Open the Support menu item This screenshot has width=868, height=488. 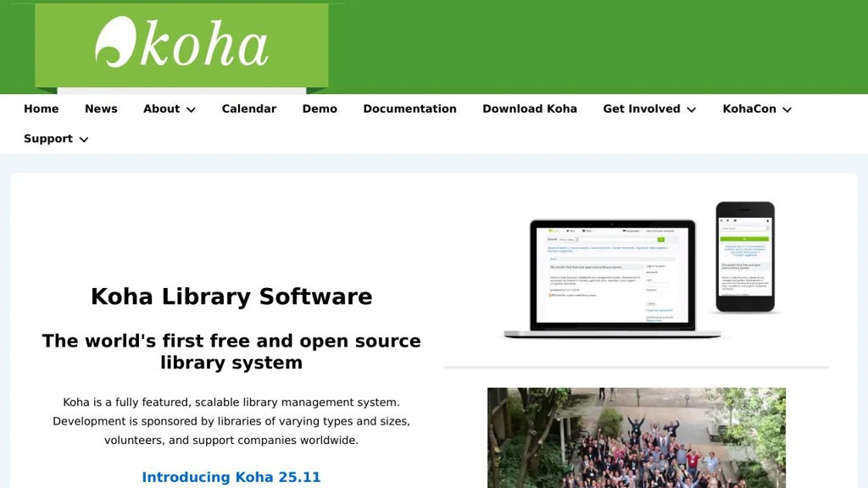(x=48, y=139)
